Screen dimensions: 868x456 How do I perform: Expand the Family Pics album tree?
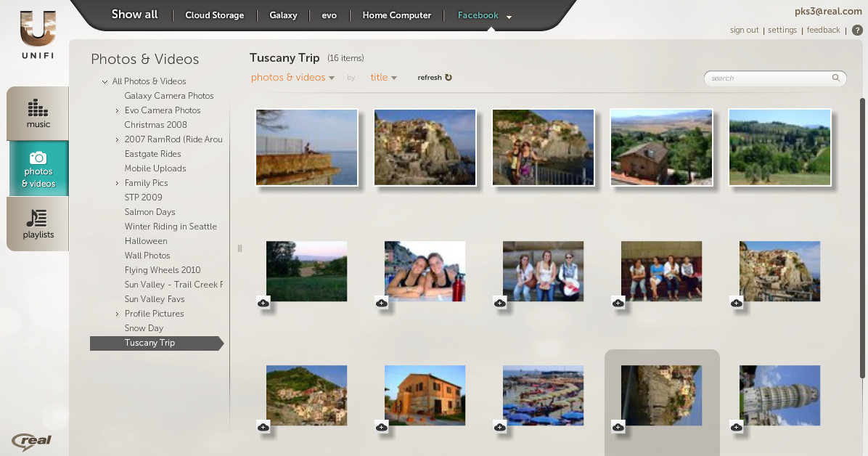click(117, 183)
